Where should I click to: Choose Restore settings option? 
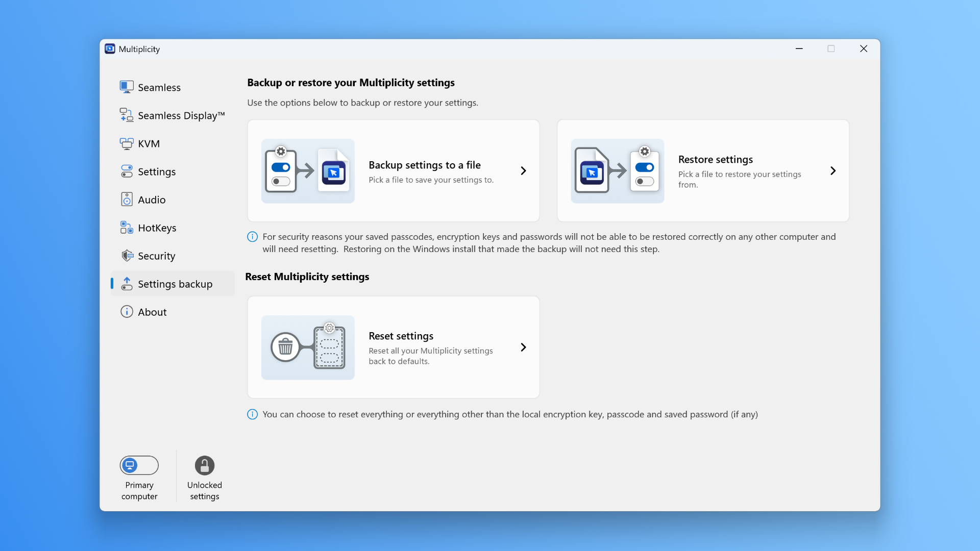[x=703, y=171]
